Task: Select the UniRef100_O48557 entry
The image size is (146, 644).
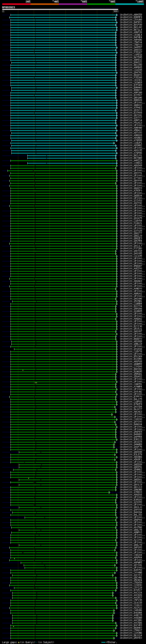Action: [131, 48]
